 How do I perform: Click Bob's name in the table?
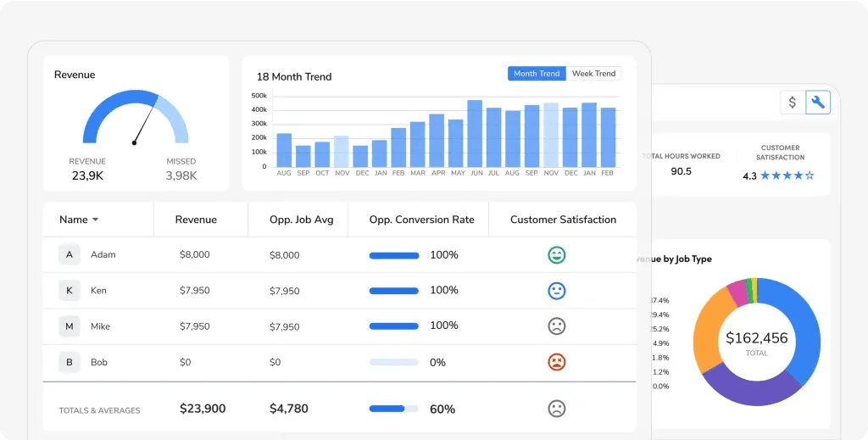tap(99, 362)
